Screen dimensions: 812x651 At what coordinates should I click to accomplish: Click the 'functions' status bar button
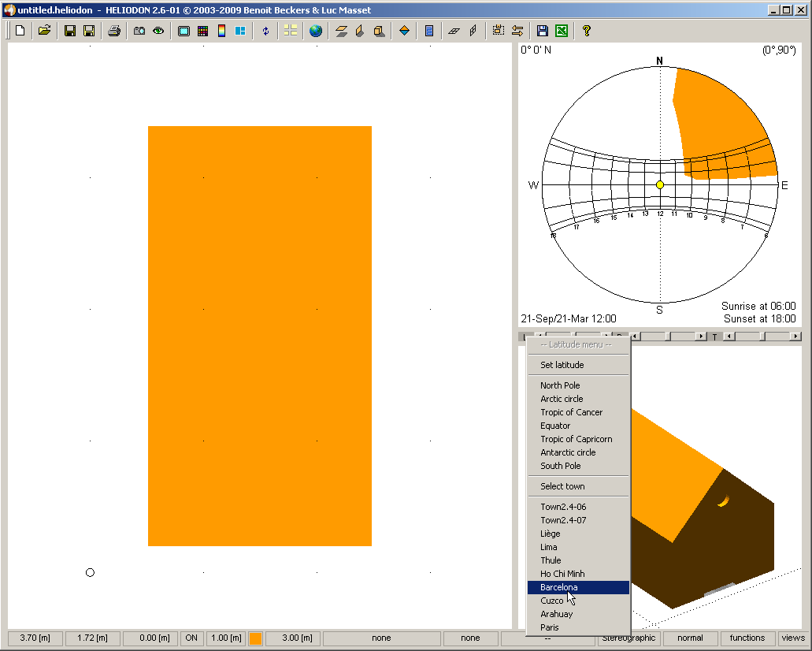(x=747, y=638)
